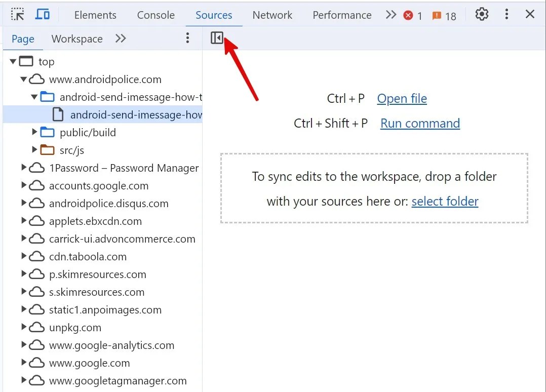Viewport: 546px width, 392px height.
Task: Open the DevTools Settings gear
Action: 481,15
